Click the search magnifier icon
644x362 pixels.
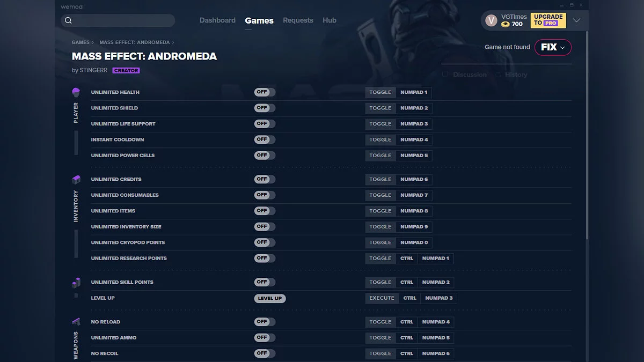point(68,20)
